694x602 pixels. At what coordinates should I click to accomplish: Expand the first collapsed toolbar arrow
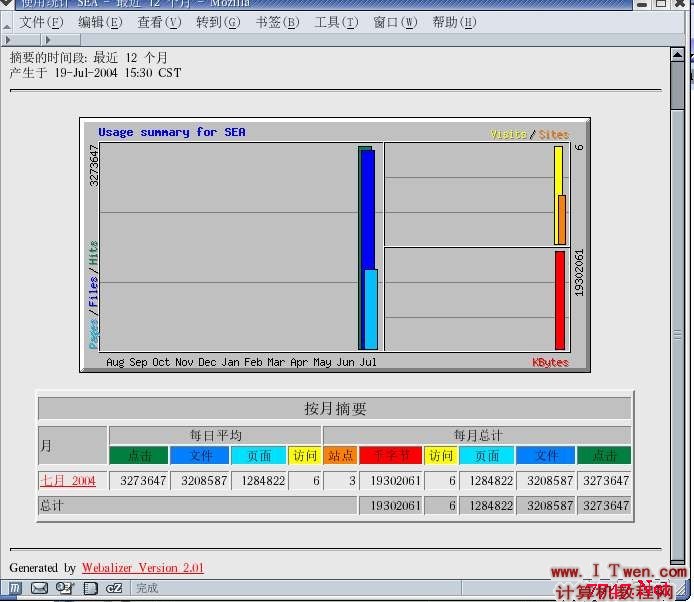(x=8, y=40)
